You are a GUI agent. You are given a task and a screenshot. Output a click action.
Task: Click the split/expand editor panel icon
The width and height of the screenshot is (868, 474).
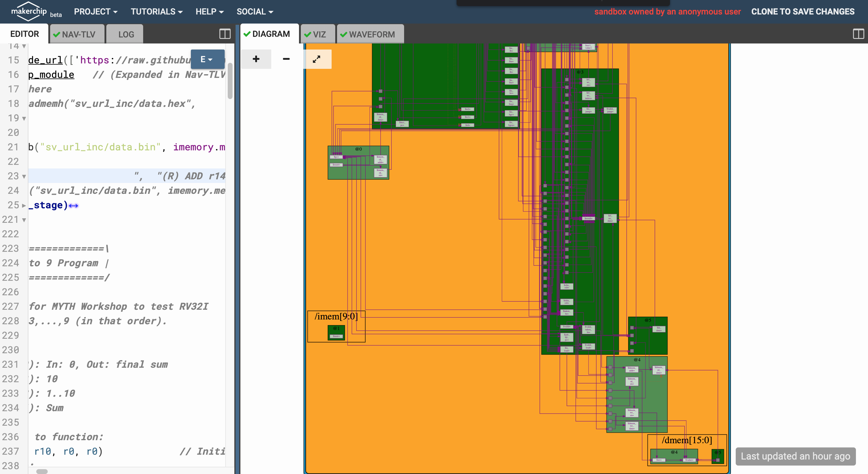coord(225,34)
